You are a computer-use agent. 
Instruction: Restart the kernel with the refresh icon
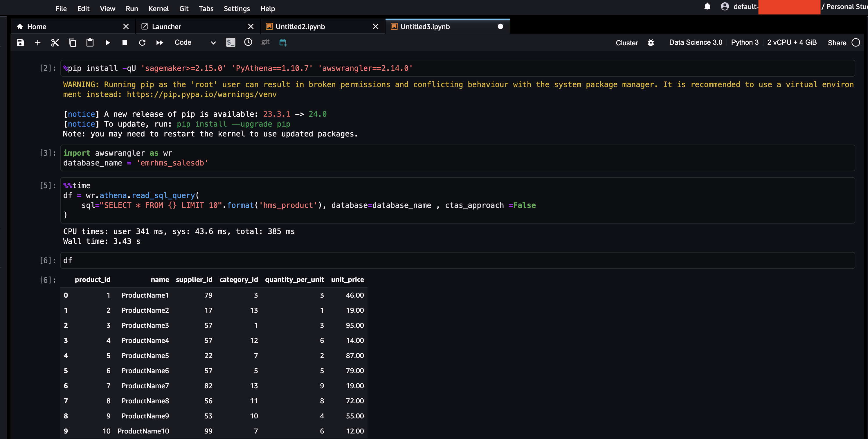point(142,43)
